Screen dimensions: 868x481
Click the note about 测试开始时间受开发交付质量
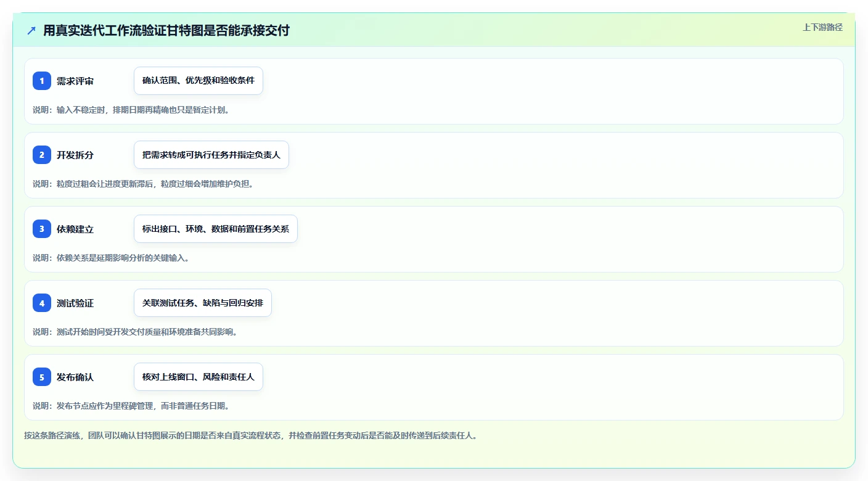click(x=135, y=332)
